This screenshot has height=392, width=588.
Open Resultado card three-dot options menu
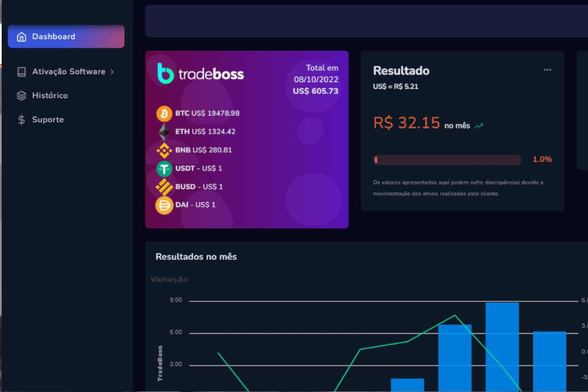pyautogui.click(x=548, y=70)
